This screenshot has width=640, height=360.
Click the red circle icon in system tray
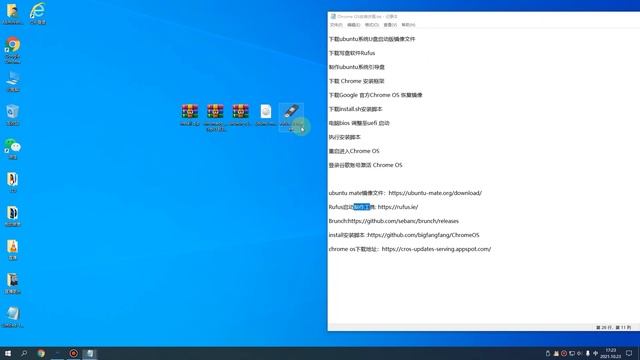pyautogui.click(x=564, y=353)
